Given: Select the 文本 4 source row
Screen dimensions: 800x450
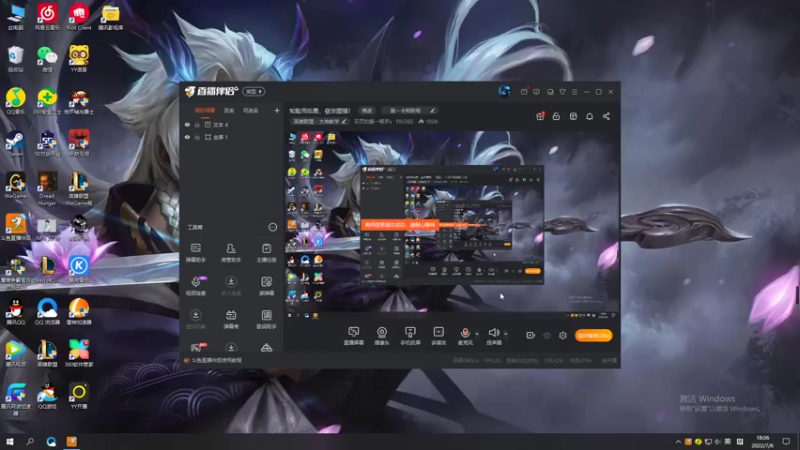Looking at the screenshot, I should coord(231,124).
